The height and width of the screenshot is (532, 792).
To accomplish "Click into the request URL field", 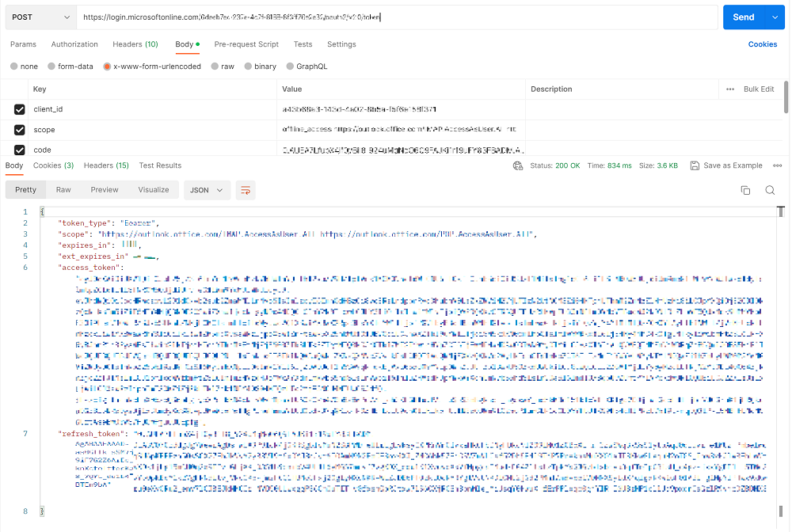I will [396, 17].
